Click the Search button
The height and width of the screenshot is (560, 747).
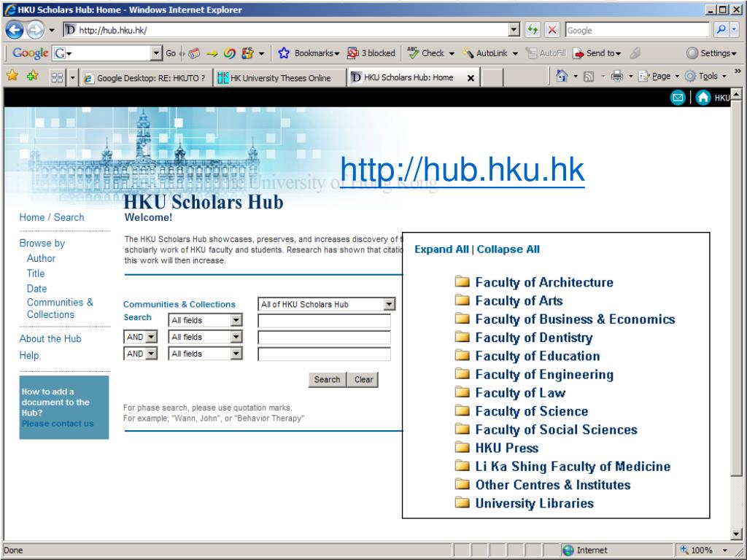(x=327, y=379)
